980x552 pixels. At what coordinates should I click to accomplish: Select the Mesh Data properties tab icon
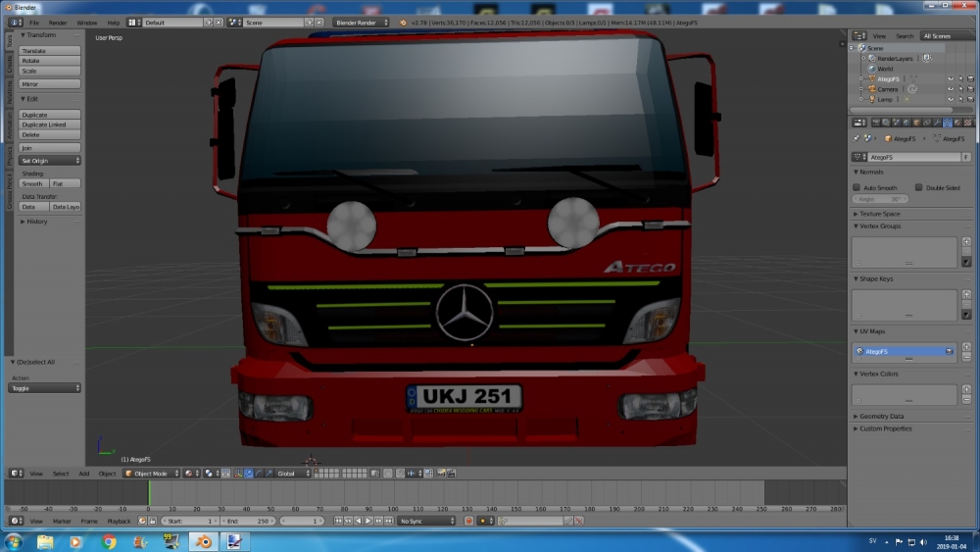click(x=948, y=123)
